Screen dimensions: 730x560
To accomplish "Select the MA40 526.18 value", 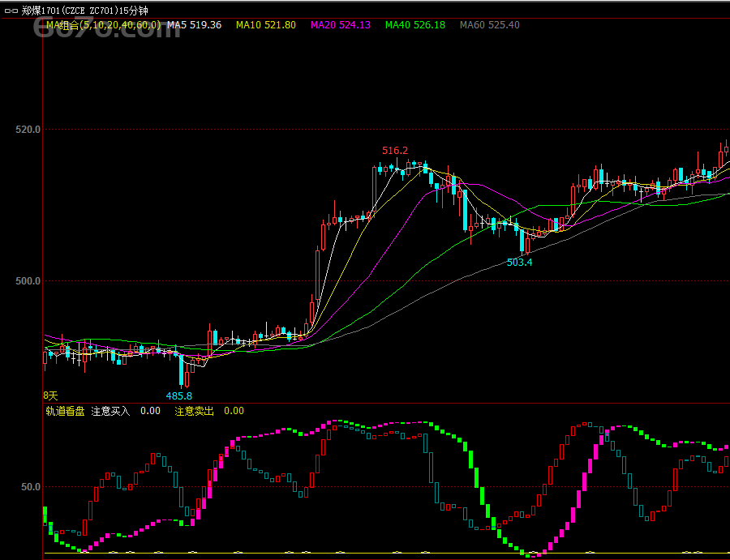I will [x=415, y=25].
